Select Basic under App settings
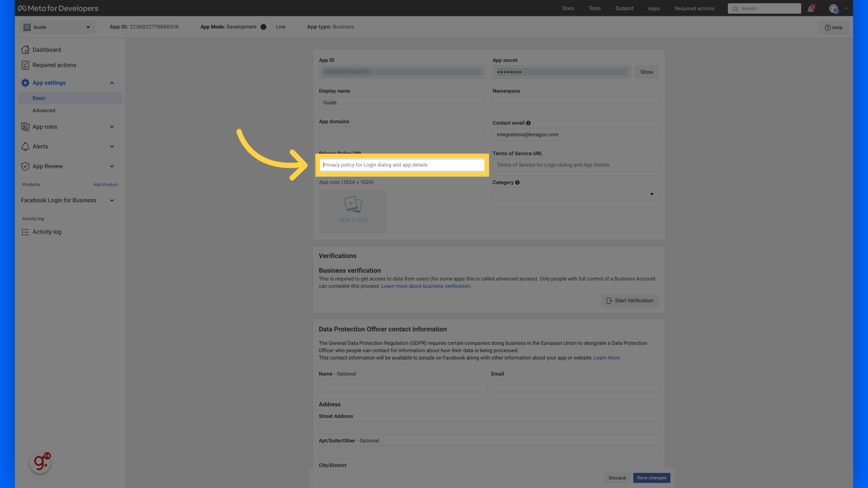The width and height of the screenshot is (868, 488). tap(70, 98)
